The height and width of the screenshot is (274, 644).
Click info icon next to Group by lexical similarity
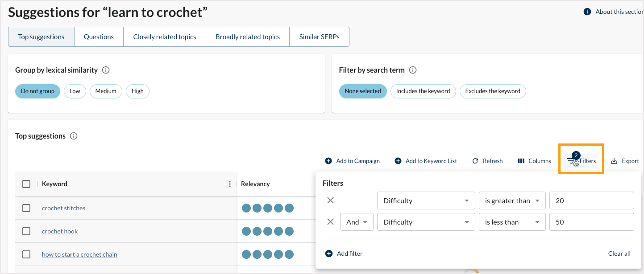106,70
